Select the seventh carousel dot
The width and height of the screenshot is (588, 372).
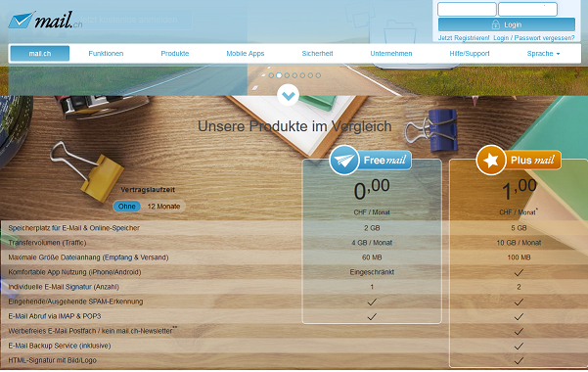pyautogui.click(x=318, y=75)
